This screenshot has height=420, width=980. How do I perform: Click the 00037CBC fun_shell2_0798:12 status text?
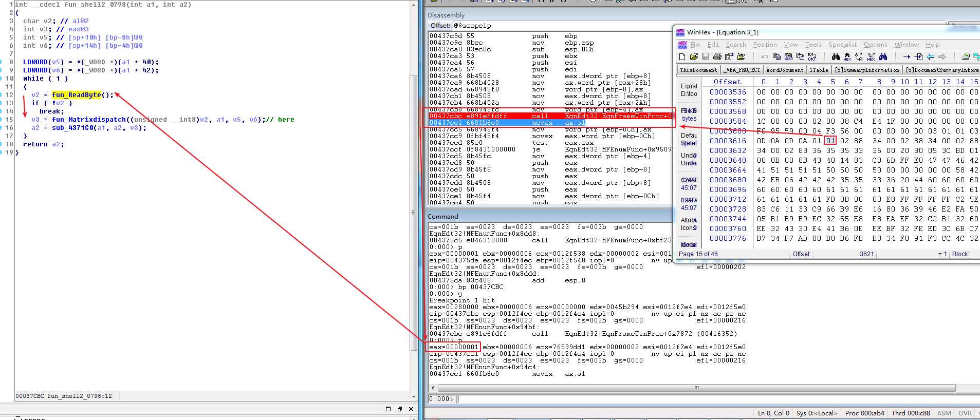pos(64,396)
